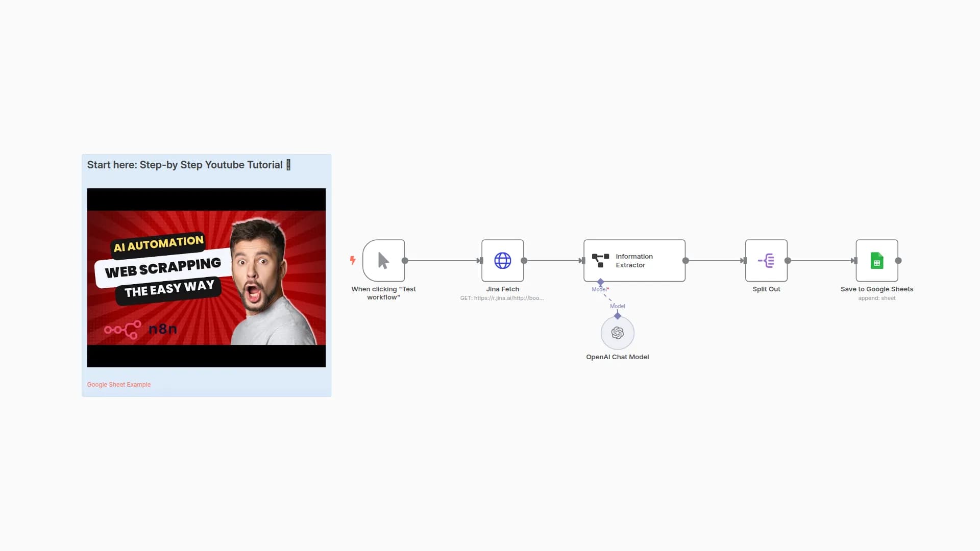The image size is (980, 551).
Task: Click the 'Save to Google Sheets' label
Action: [x=876, y=289]
